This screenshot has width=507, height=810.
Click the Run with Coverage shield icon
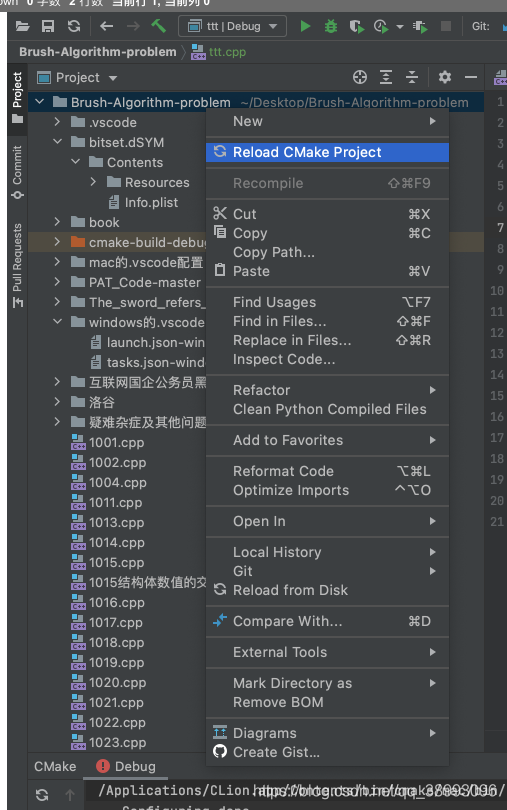(357, 26)
